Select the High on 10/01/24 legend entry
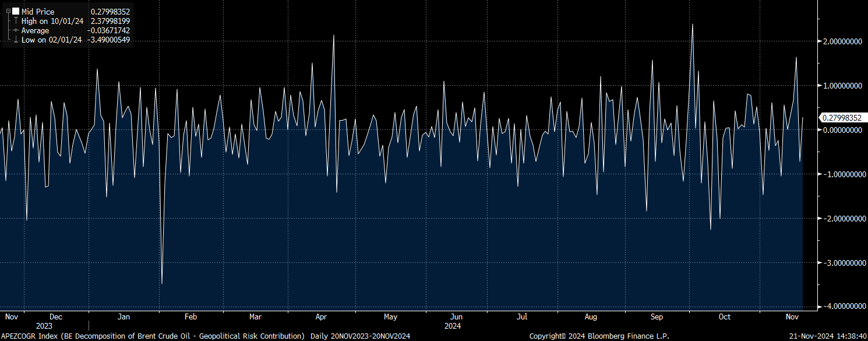 pos(52,21)
